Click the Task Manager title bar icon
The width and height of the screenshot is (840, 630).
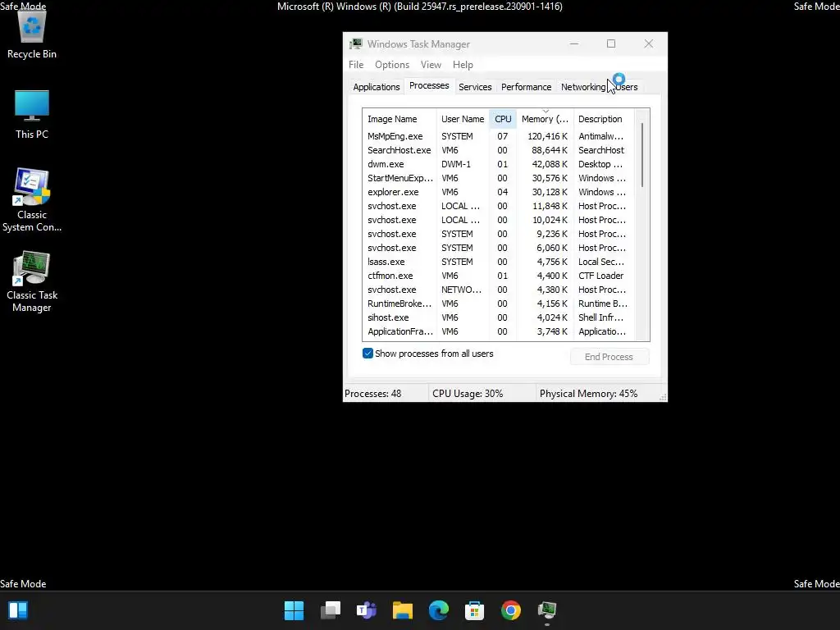[x=356, y=44]
